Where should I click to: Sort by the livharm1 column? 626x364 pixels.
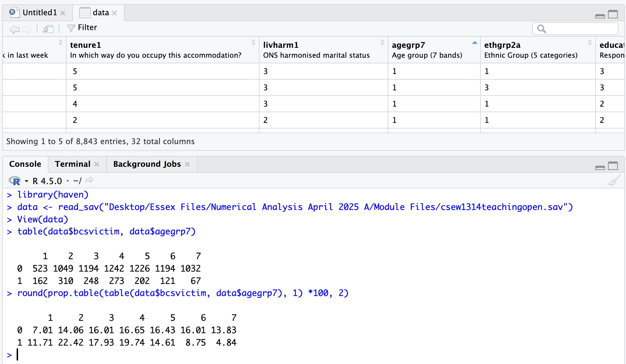[x=382, y=43]
